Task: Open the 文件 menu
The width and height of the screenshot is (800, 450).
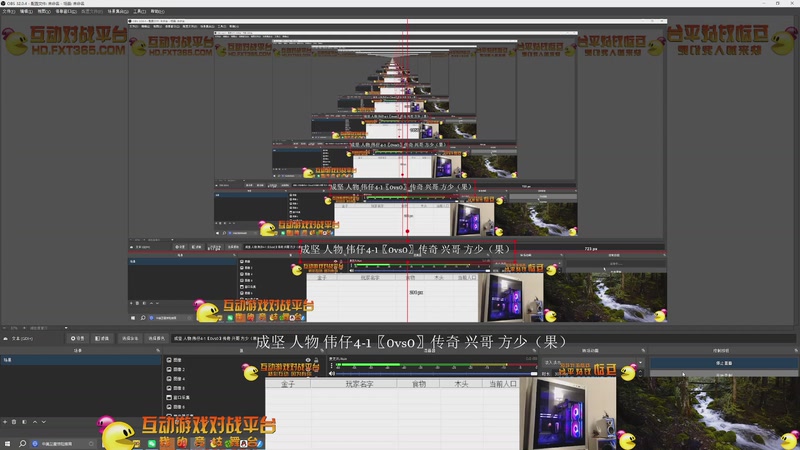Action: point(9,11)
